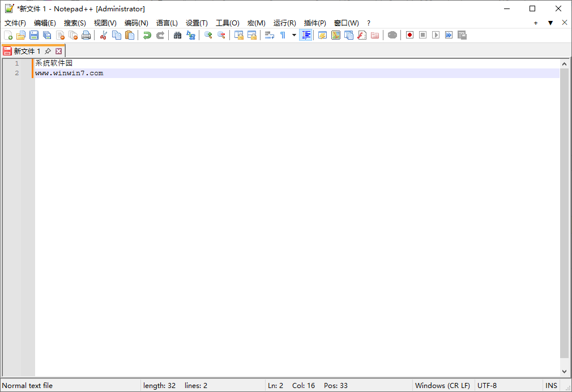
Task: Toggle synchronize vertical scrolling icon
Action: (239, 35)
